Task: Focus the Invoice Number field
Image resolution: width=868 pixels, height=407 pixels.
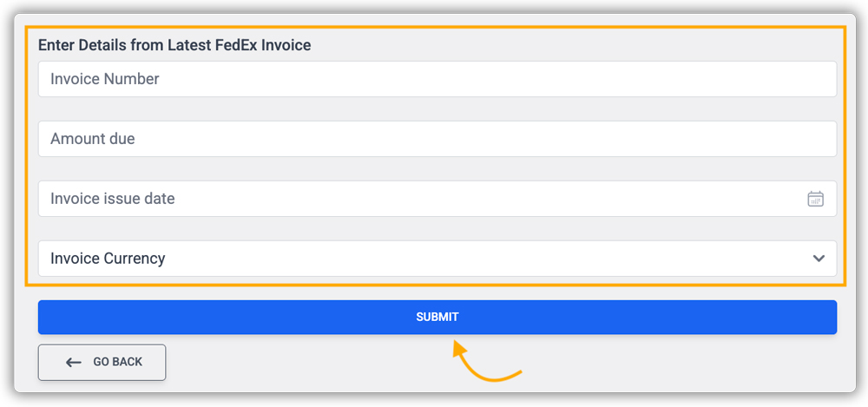Action: (437, 79)
